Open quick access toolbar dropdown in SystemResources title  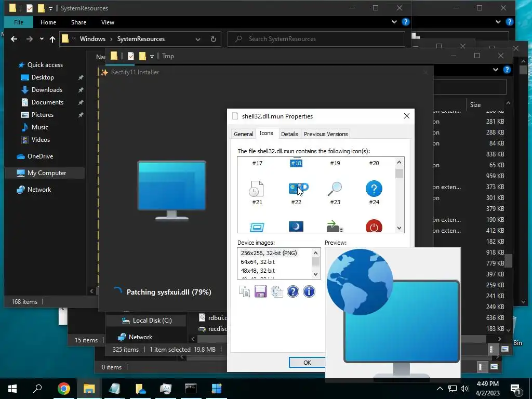click(x=50, y=8)
